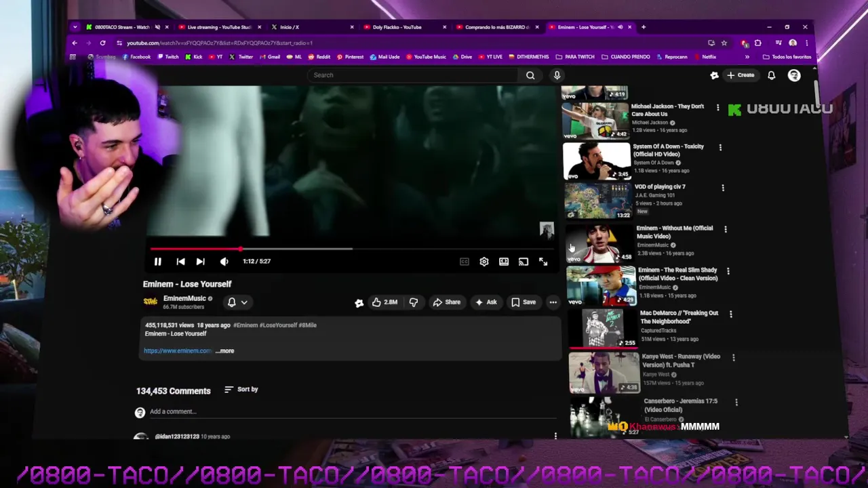Image resolution: width=868 pixels, height=488 pixels.
Task: Open options menu for civ 7 video
Action: [723, 188]
